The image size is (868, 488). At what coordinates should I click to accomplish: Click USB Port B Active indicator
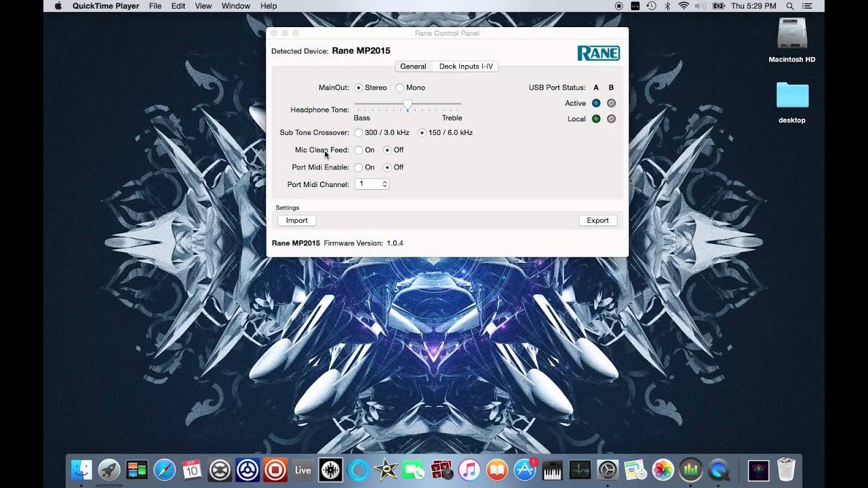pos(611,103)
